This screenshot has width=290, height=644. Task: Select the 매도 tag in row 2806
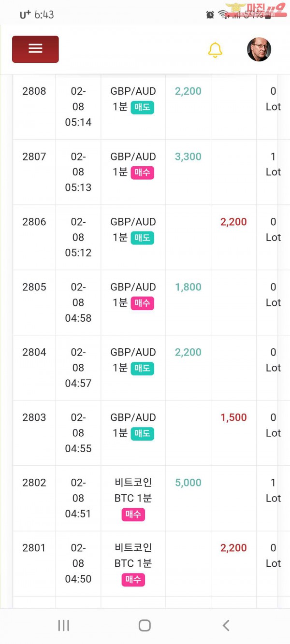click(142, 238)
